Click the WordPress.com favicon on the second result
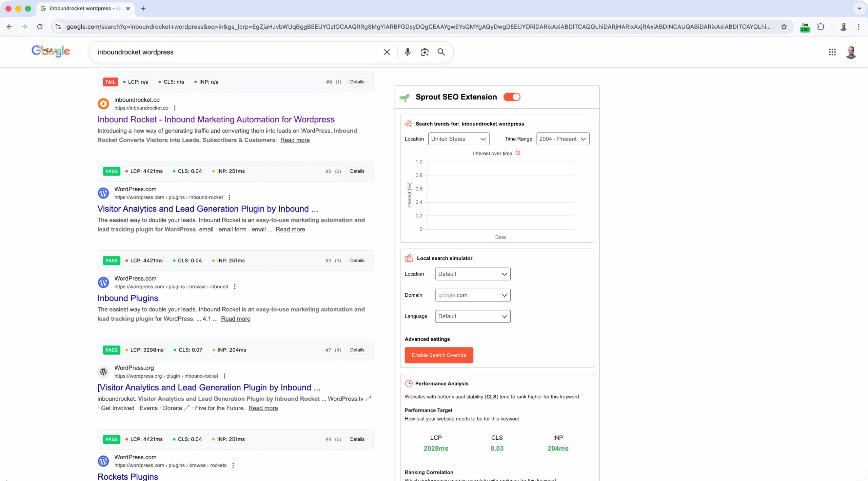This screenshot has width=868, height=481. tap(103, 193)
